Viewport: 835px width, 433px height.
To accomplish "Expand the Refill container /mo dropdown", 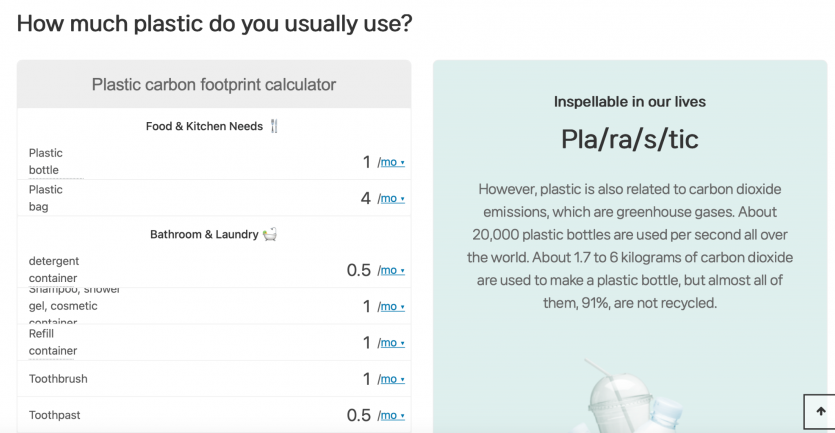I will (x=391, y=343).
